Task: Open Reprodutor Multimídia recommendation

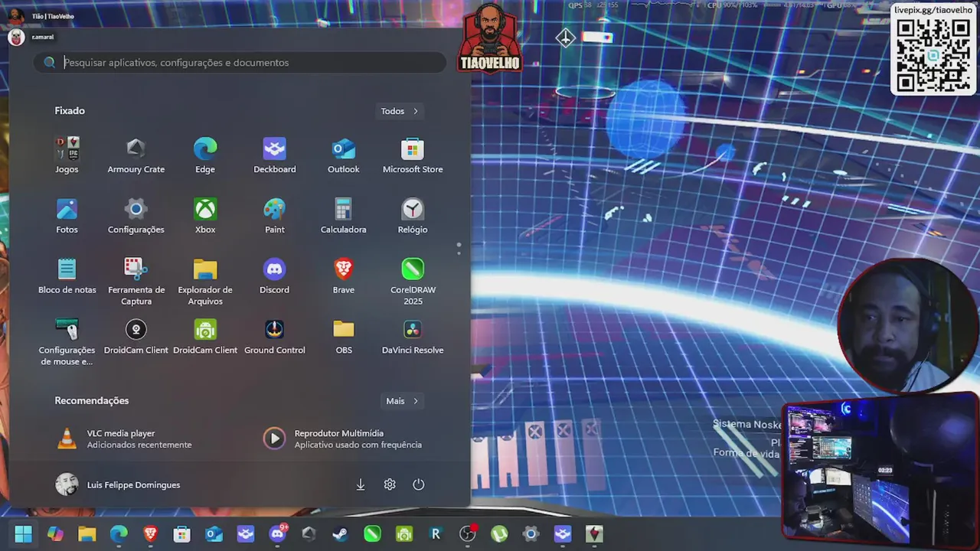Action: click(x=343, y=439)
